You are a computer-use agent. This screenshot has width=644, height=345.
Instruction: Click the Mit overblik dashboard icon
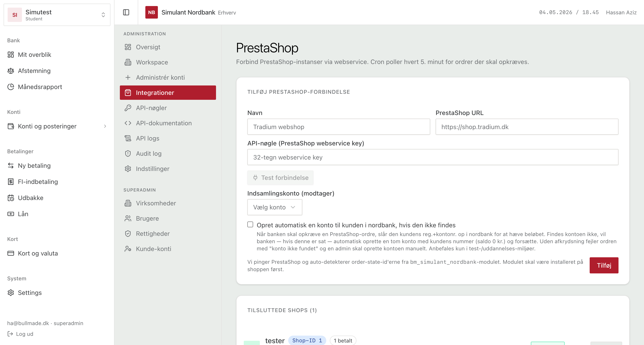(11, 55)
